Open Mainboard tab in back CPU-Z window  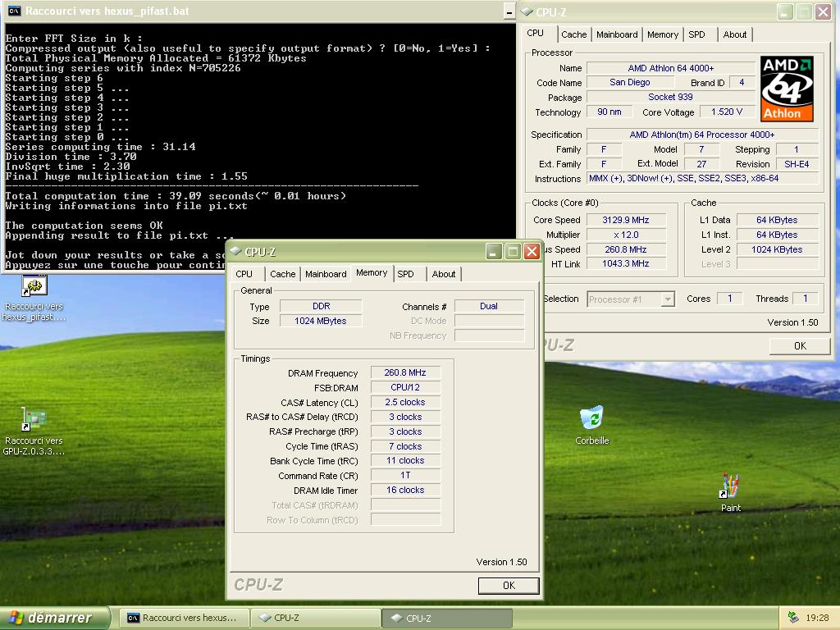pos(617,34)
